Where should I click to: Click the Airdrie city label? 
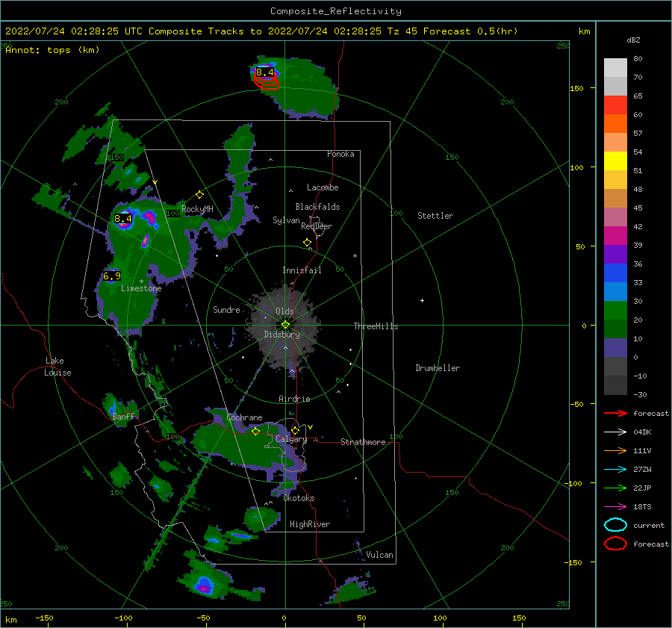coord(294,399)
